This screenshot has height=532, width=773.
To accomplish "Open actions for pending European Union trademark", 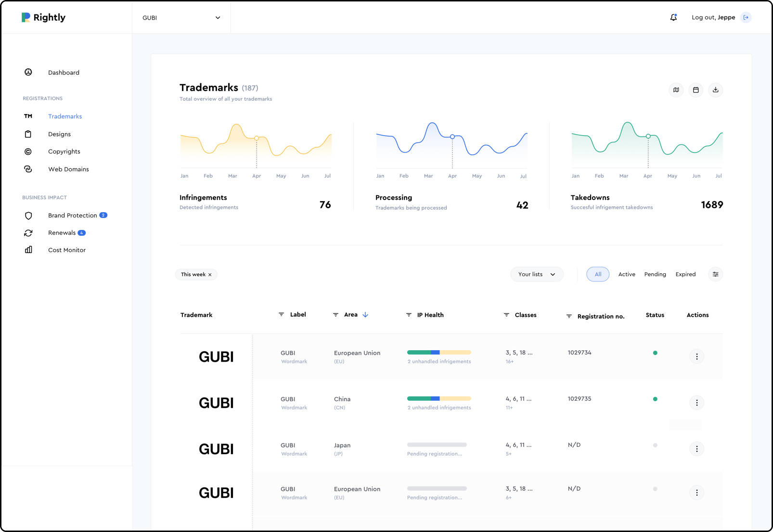I will [x=697, y=493].
